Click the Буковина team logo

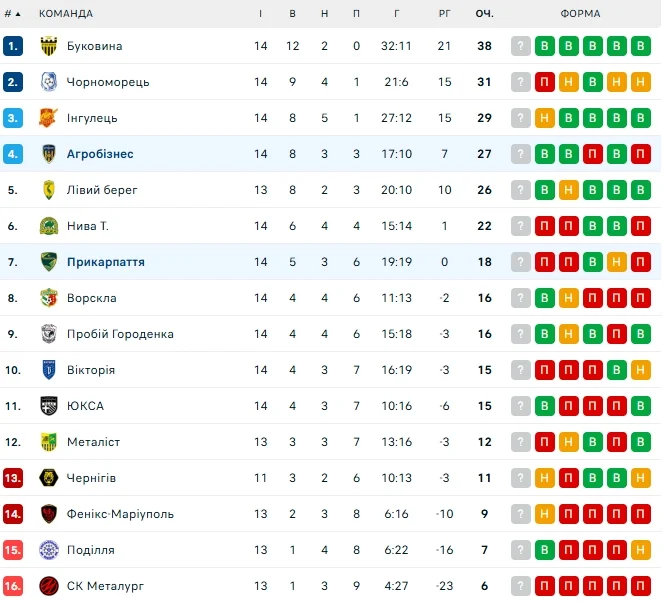click(x=48, y=46)
